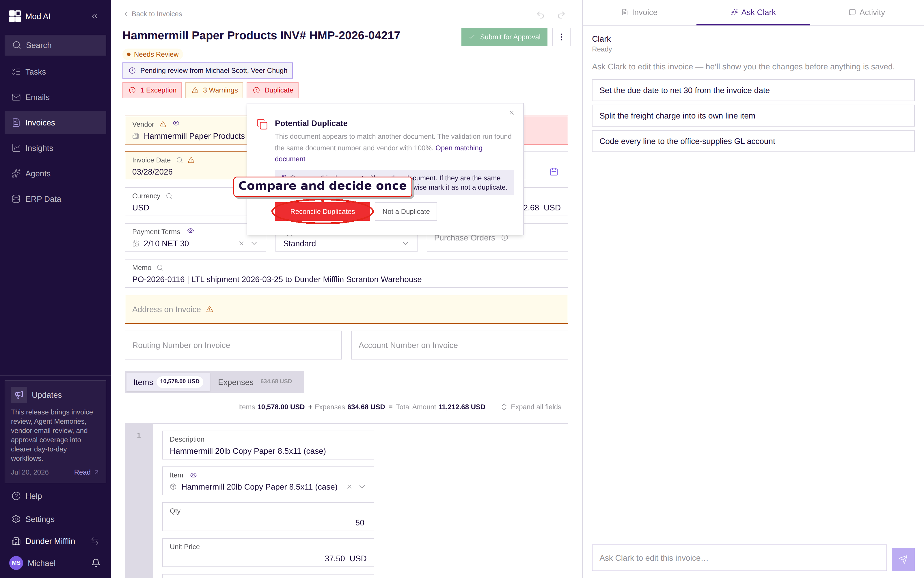Submit the invoice for approval
Viewport: 924px width, 578px height.
coord(504,37)
